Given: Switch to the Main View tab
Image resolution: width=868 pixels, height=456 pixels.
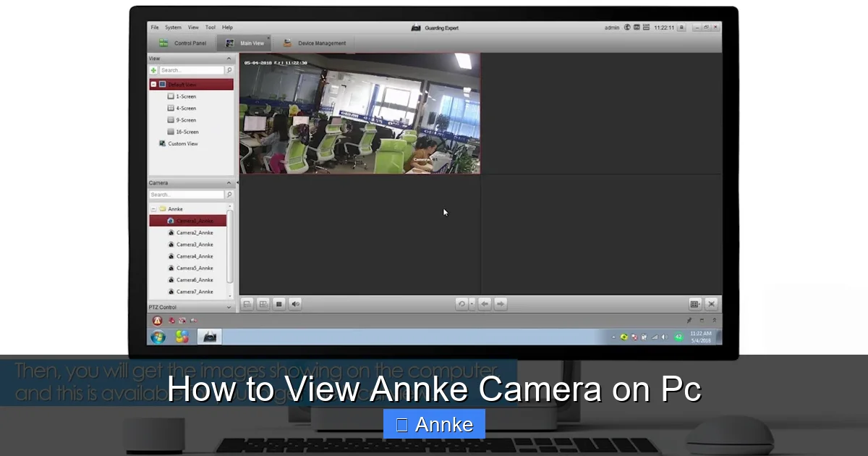Looking at the screenshot, I should [x=244, y=43].
